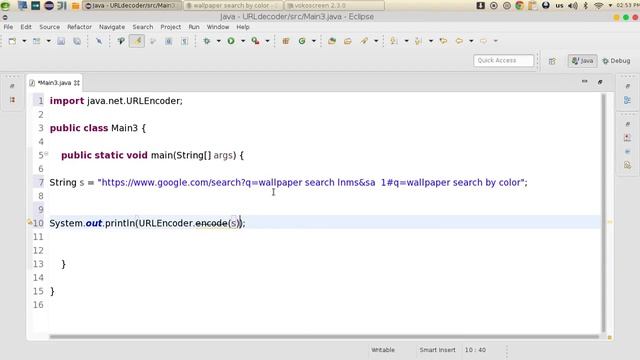Click the Quick Access search field
This screenshot has height=360, width=640.
[503, 60]
